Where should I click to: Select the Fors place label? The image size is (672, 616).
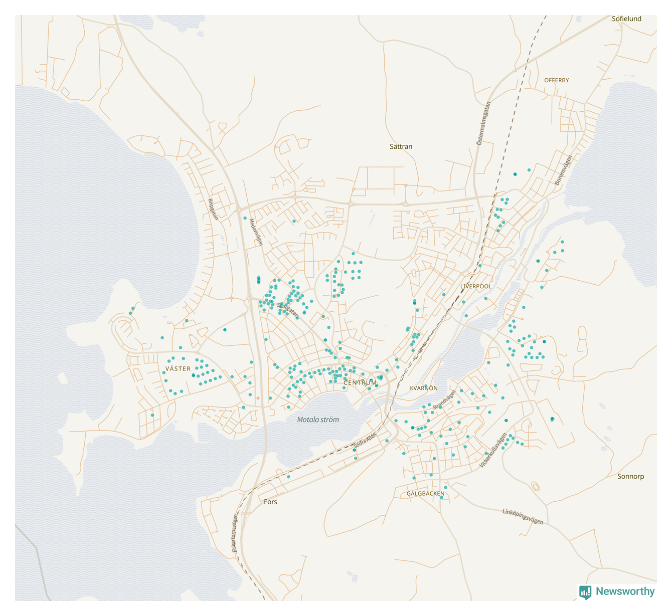point(270,502)
